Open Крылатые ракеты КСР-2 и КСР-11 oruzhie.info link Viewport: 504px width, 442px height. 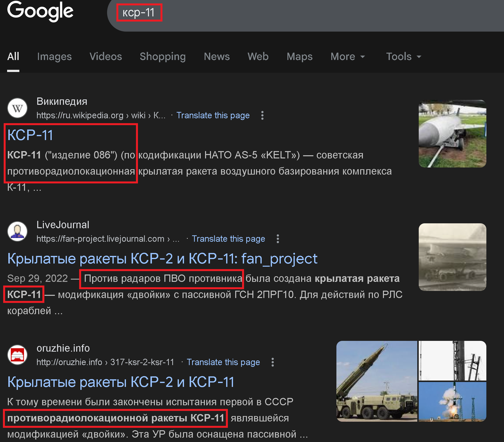(x=121, y=382)
